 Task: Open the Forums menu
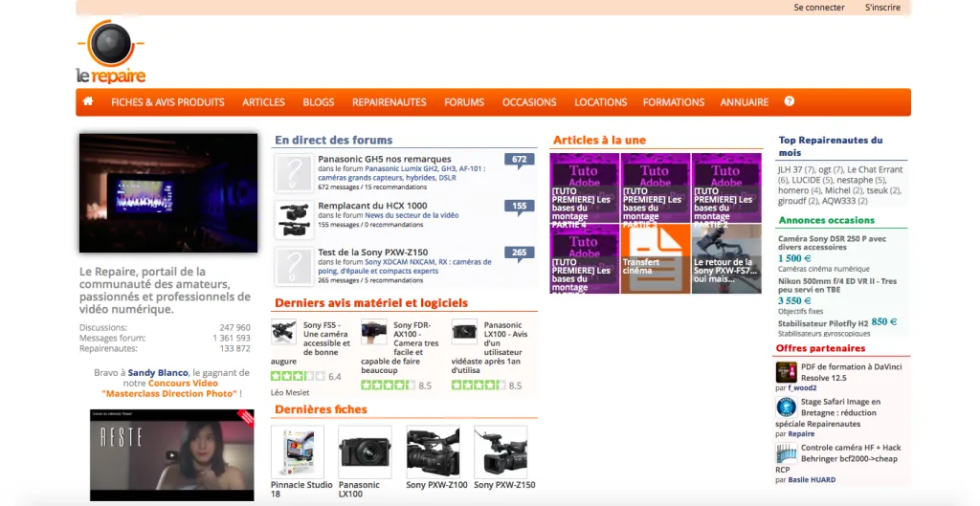coord(464,101)
